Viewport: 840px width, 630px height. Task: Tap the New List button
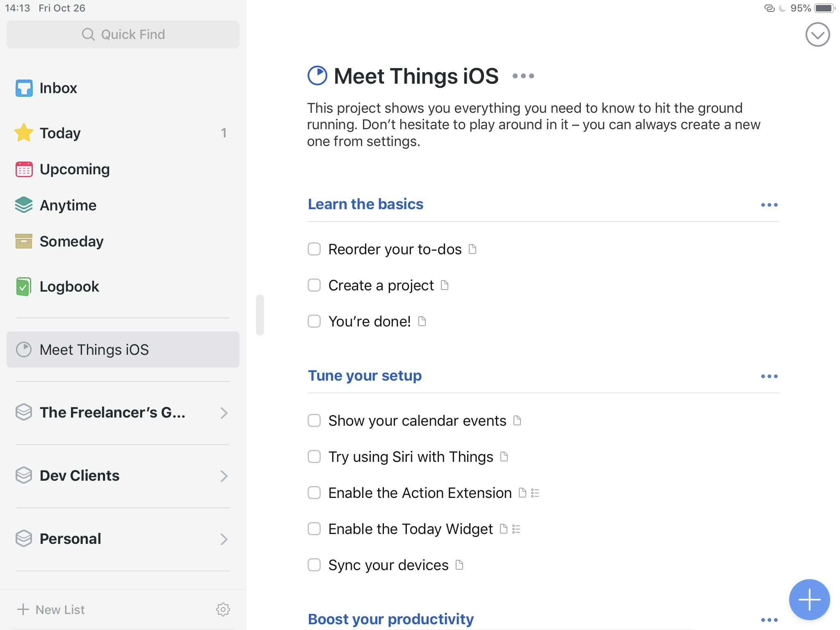(51, 609)
